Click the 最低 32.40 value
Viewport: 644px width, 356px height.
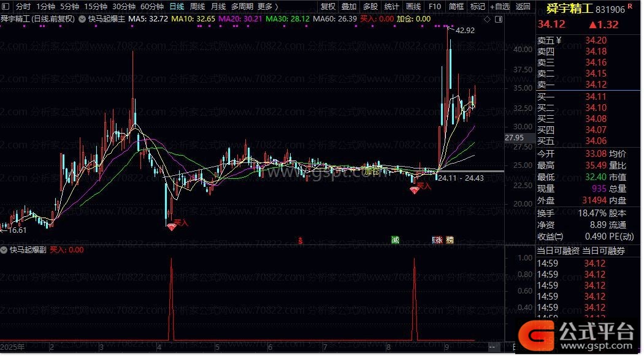[596, 177]
